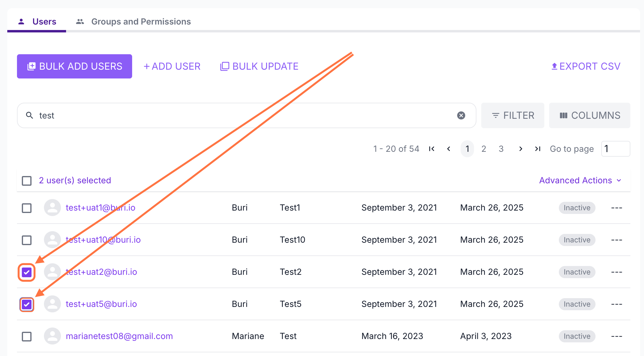The width and height of the screenshot is (644, 356).
Task: Clear the search field with X icon
Action: 461,115
